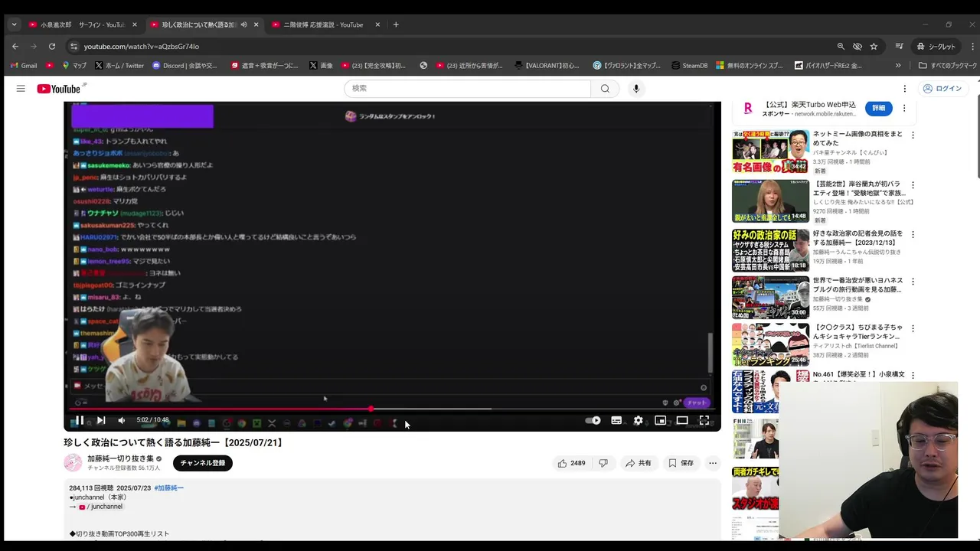Screen dimensions: 980x551
Task: Reload the current page
Action: coord(51,46)
